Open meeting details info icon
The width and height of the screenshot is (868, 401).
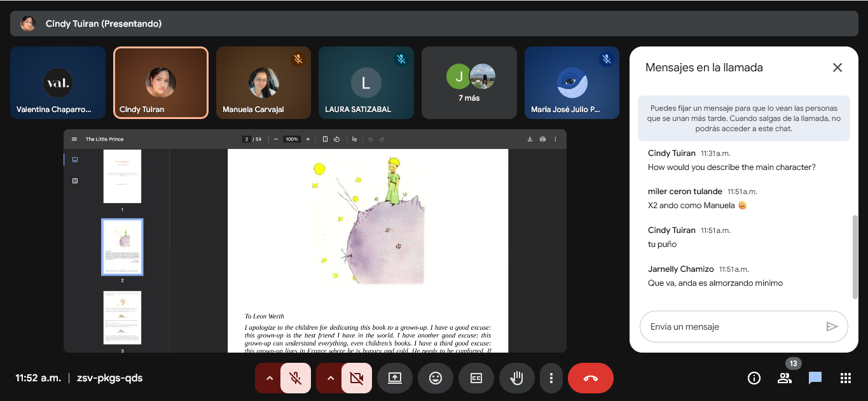pyautogui.click(x=754, y=378)
